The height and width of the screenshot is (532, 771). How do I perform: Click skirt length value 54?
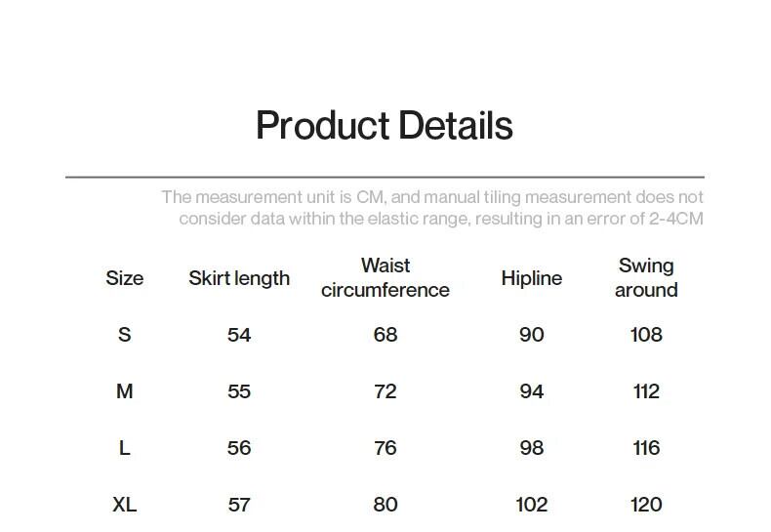coord(239,335)
